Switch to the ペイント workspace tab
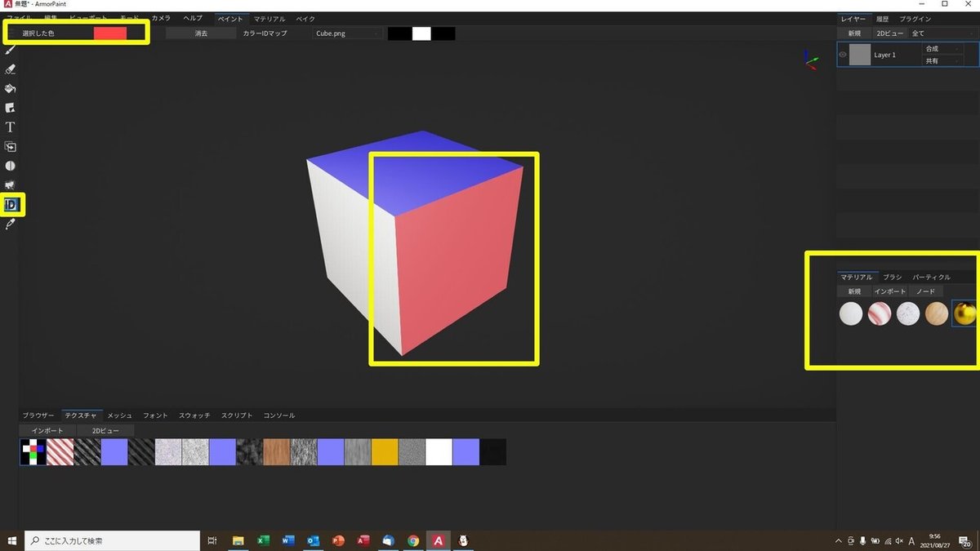980x551 pixels. click(230, 18)
